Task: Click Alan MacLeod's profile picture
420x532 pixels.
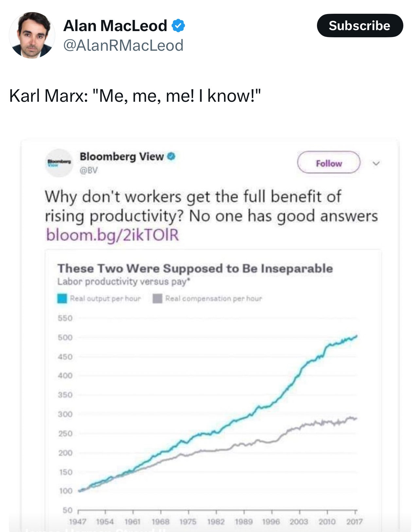Action: click(x=32, y=35)
